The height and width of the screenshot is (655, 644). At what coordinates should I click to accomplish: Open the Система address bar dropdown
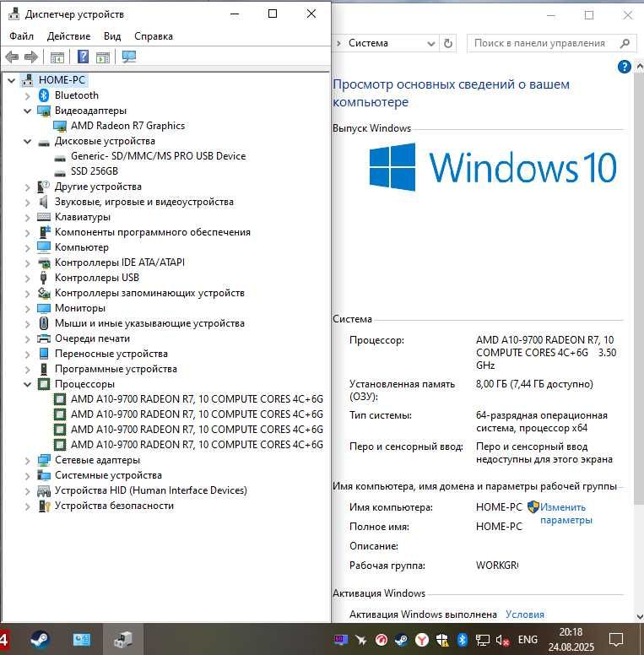pos(431,43)
